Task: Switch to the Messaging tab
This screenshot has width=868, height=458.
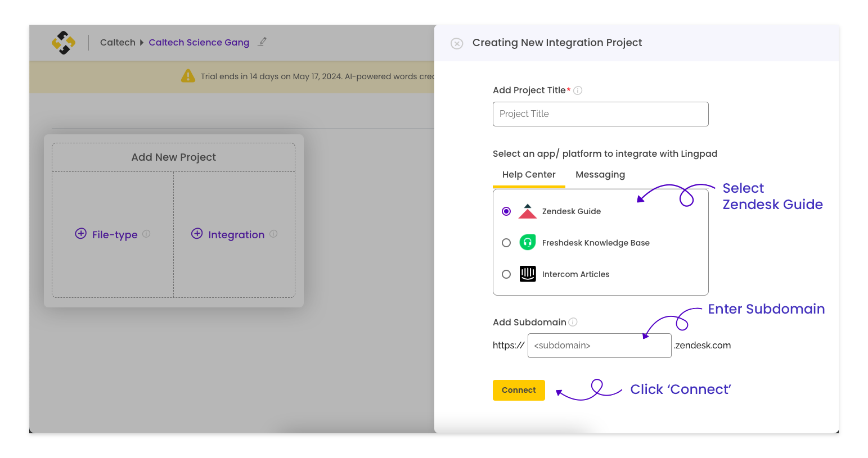Action: [x=600, y=175]
